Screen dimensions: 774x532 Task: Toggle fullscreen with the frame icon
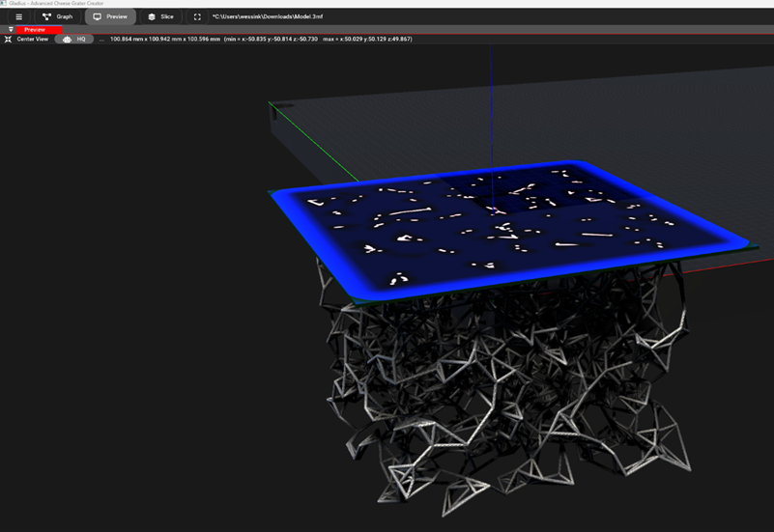click(197, 16)
